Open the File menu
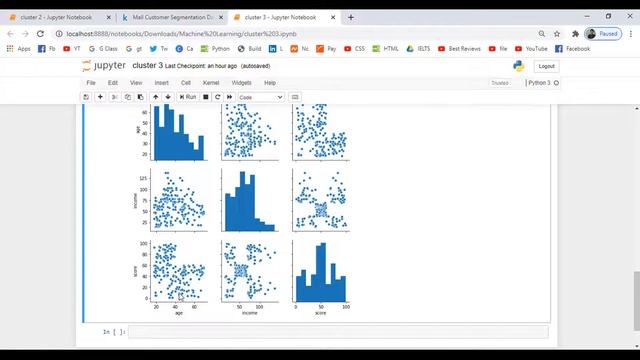Image resolution: width=640 pixels, height=360 pixels. 91,83
